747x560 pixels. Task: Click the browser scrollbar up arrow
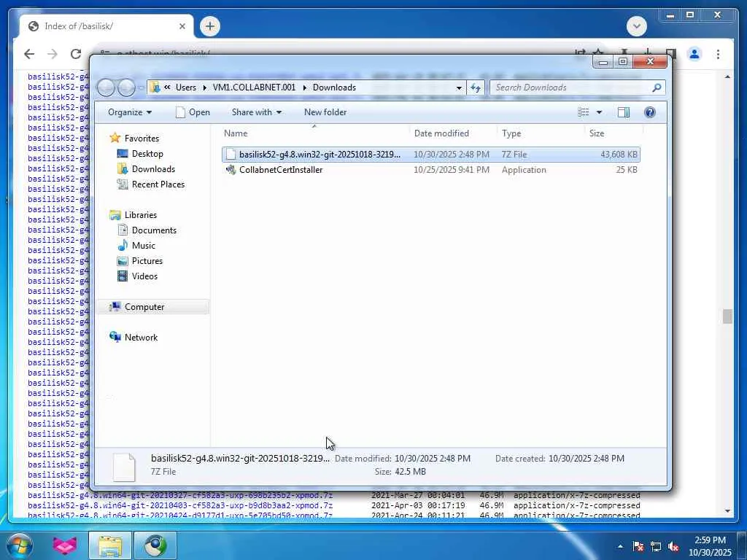pyautogui.click(x=727, y=77)
